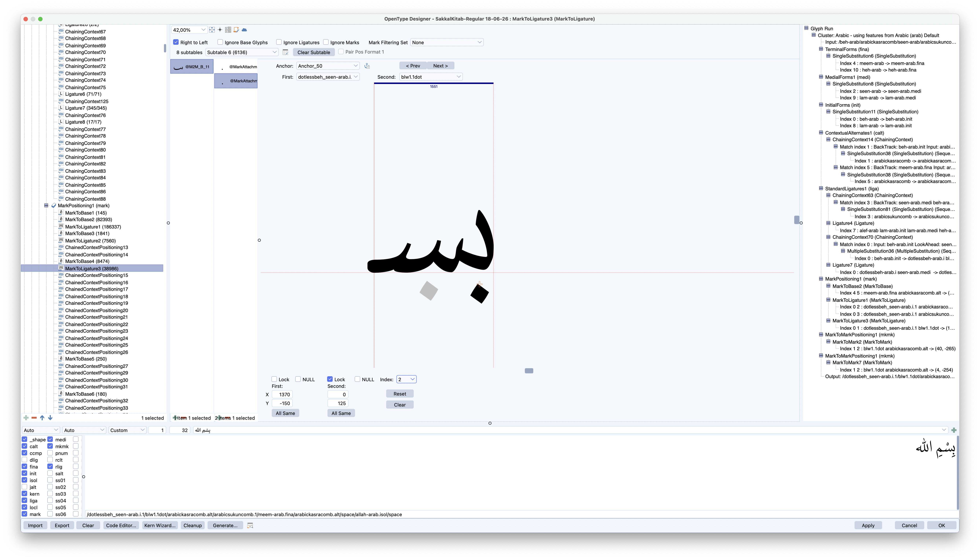Image resolution: width=980 pixels, height=560 pixels.
Task: Toggle the mkmk feature checkbox
Action: tap(50, 446)
